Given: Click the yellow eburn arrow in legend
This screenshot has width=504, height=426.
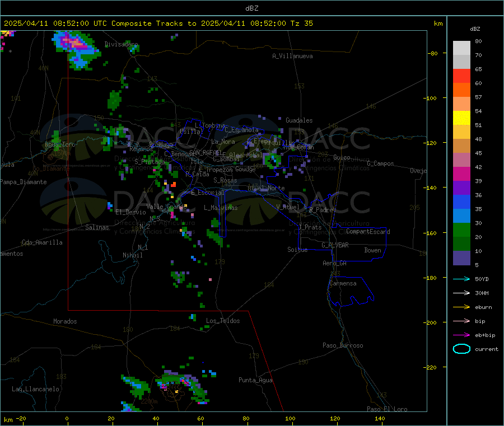Looking at the screenshot, I should coord(461,307).
